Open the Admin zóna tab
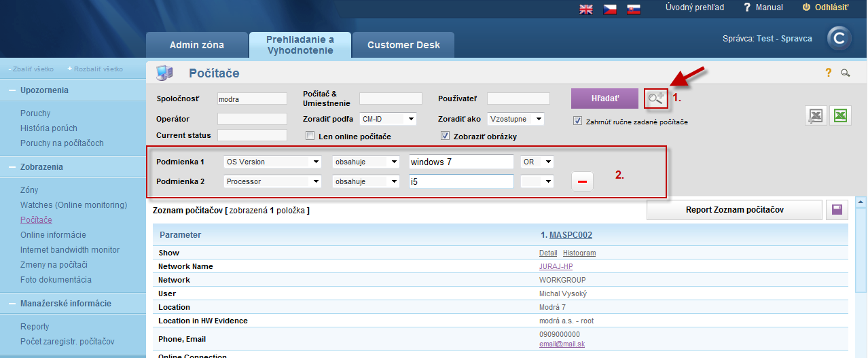This screenshot has width=868, height=358. pyautogui.click(x=197, y=45)
